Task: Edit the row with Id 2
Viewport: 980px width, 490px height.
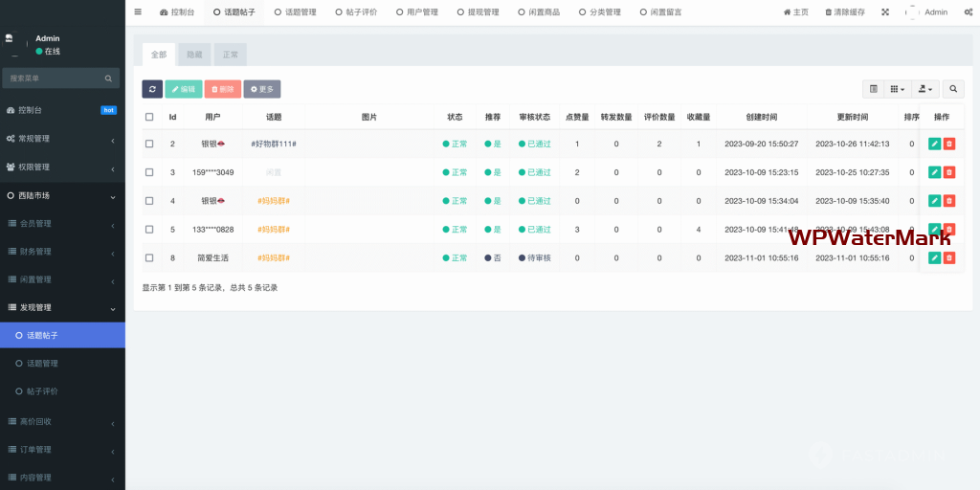Action: click(934, 144)
